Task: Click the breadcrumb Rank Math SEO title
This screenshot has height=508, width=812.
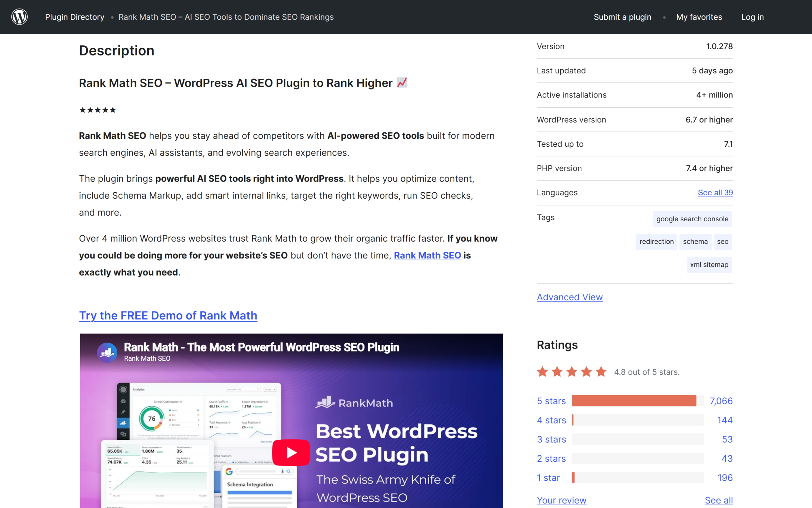Action: 226,17
